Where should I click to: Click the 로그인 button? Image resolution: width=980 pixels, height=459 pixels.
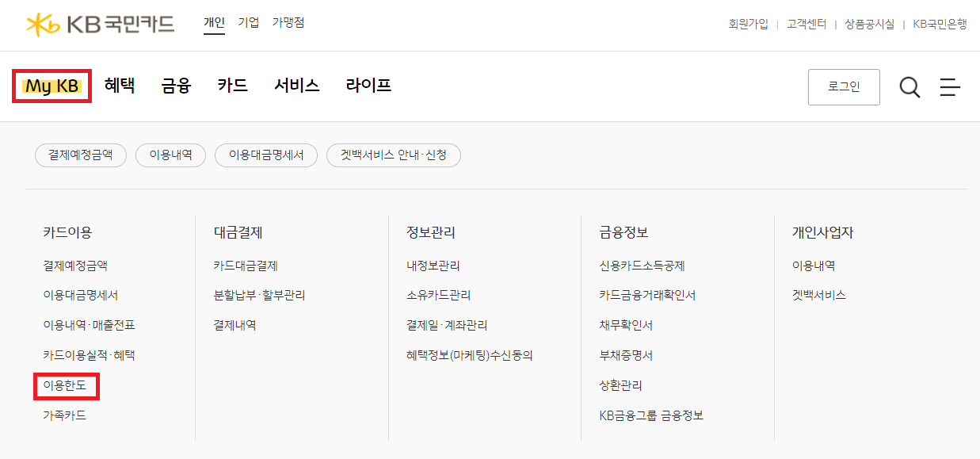[x=843, y=86]
